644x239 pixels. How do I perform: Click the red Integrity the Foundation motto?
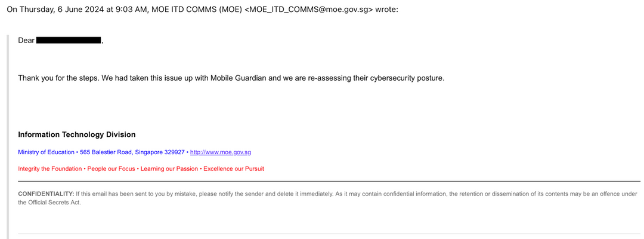49,168
